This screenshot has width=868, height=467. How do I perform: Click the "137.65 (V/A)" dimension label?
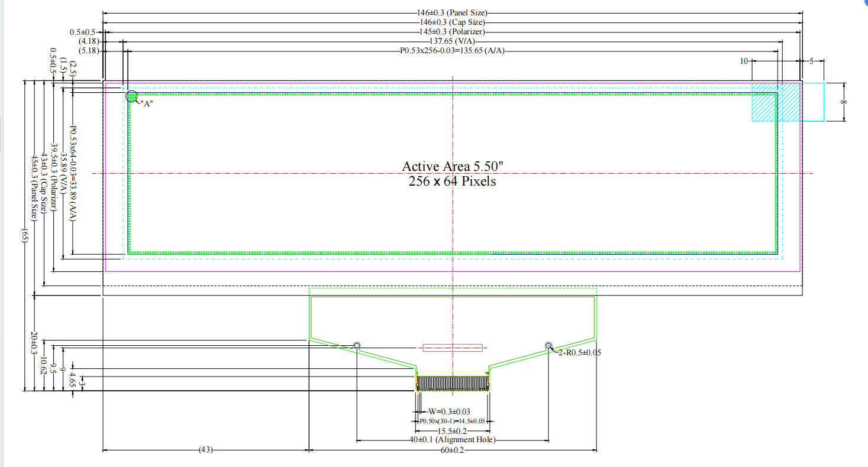point(453,41)
